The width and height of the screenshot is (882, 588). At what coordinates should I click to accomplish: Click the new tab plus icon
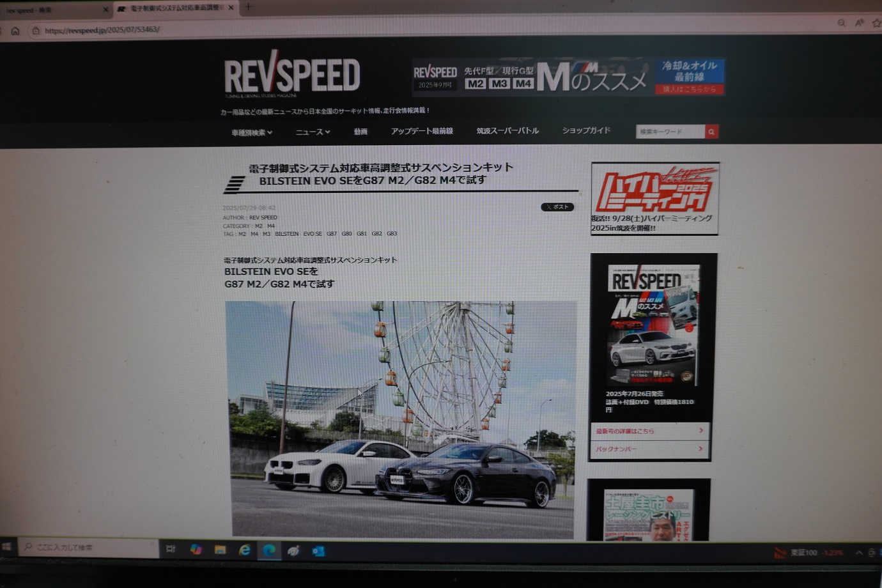pyautogui.click(x=248, y=8)
